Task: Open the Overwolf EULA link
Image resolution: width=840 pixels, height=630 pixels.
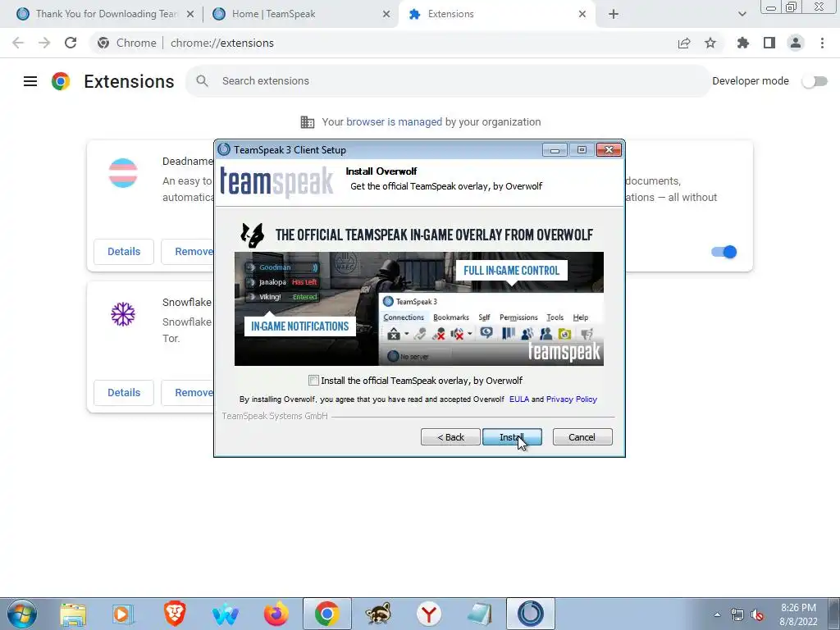Action: pos(518,399)
